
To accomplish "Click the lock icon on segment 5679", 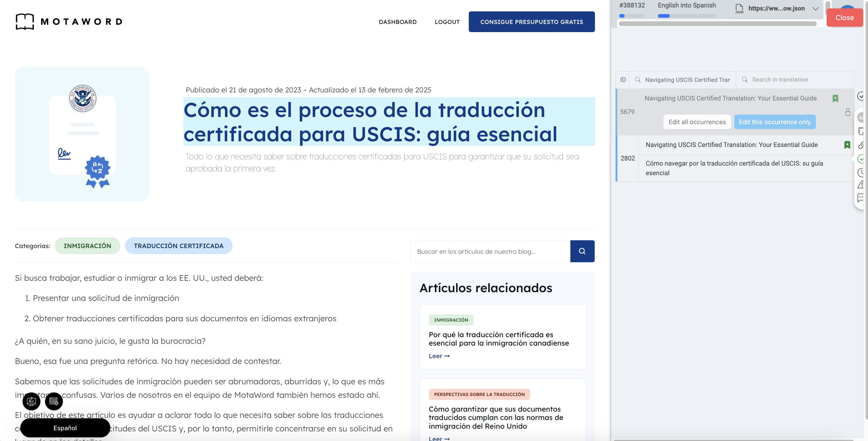I will (x=848, y=112).
